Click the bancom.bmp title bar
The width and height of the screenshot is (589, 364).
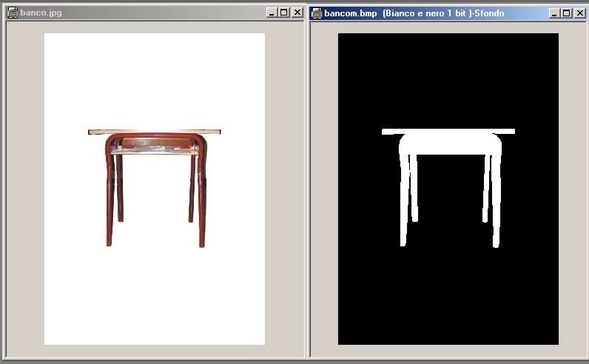pos(448,13)
